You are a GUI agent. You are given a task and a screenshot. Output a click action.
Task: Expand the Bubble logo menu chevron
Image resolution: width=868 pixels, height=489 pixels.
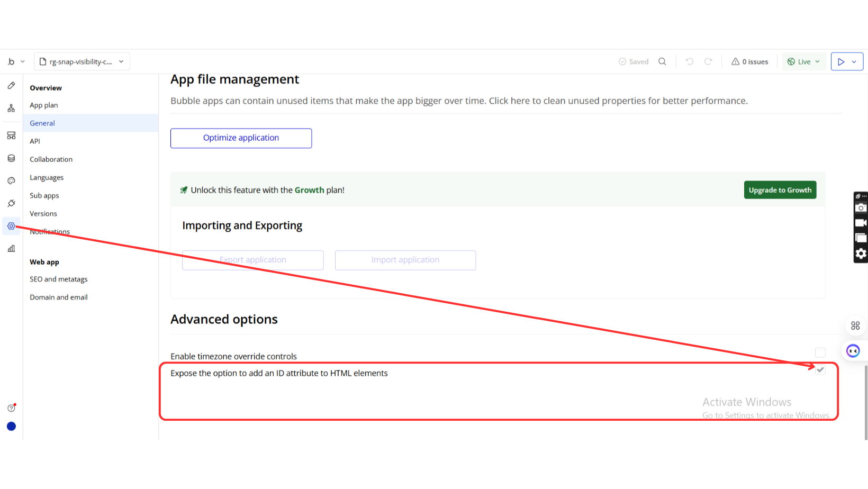(x=23, y=61)
